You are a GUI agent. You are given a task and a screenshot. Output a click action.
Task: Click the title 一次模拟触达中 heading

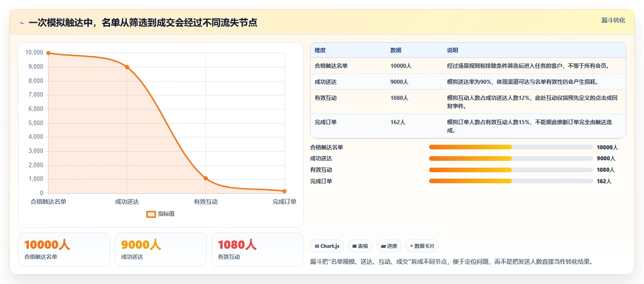pyautogui.click(x=143, y=23)
